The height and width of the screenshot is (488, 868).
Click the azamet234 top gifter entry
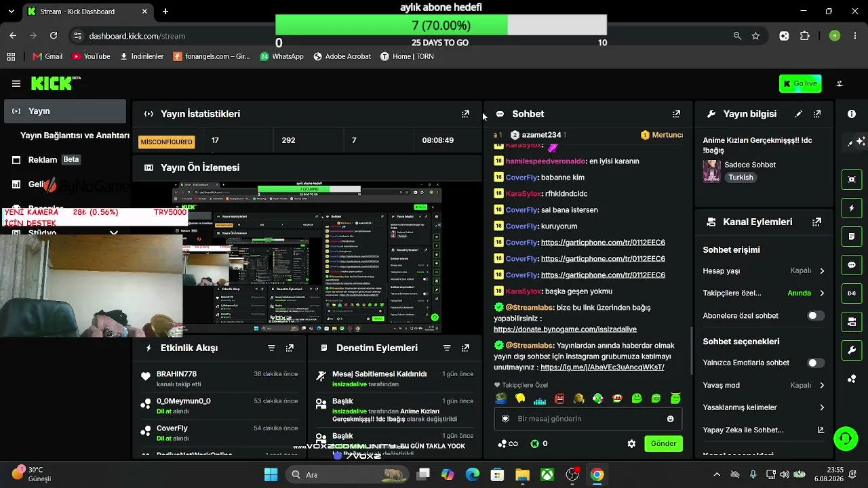tap(538, 135)
